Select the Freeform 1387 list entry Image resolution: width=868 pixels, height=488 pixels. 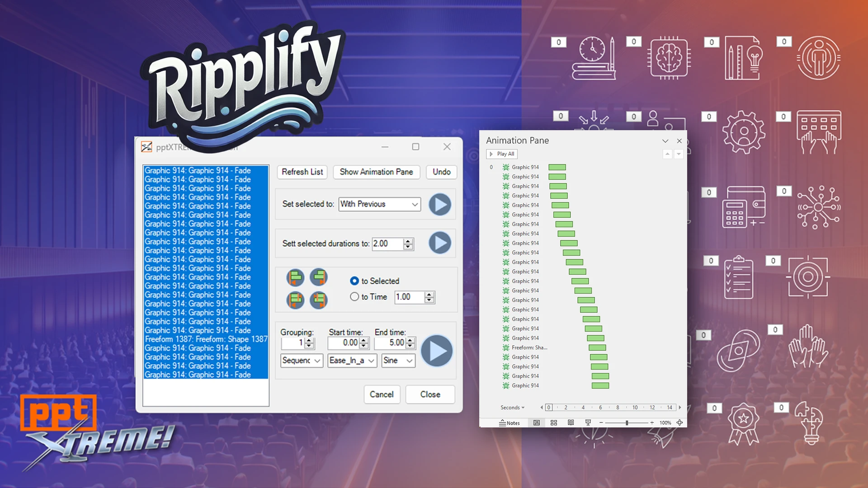click(206, 339)
